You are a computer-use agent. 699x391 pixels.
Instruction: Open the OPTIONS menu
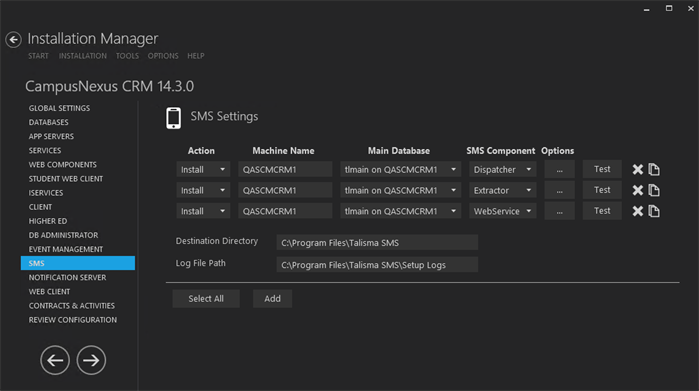point(163,56)
